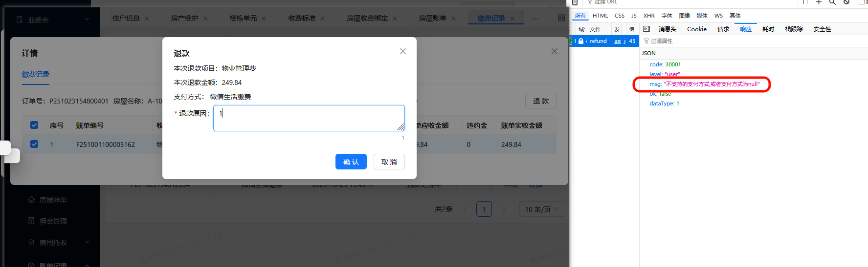868x267 pixels.
Task: Click the 押金管理 sidebar icon
Action: [31, 221]
